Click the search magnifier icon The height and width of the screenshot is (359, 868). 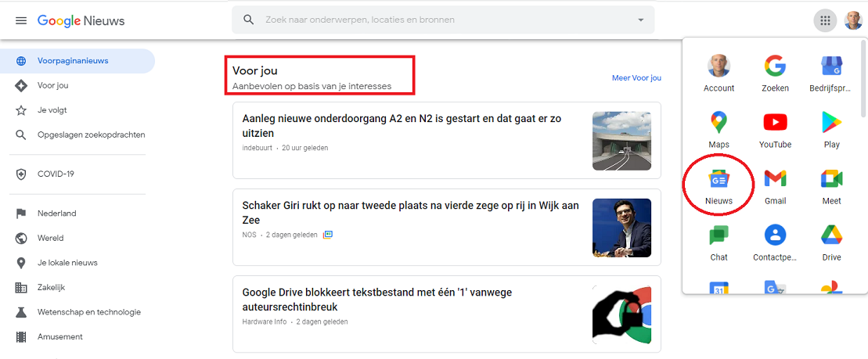pos(249,20)
